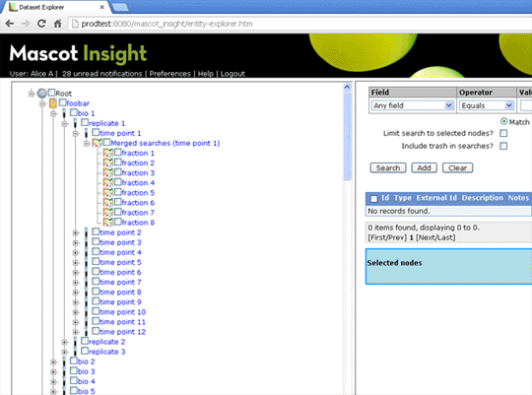
Task: Open the Preferences menu link
Action: (x=170, y=74)
